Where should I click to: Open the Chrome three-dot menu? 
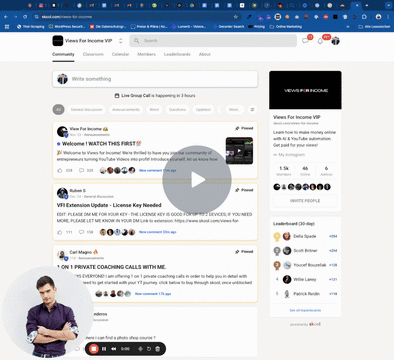[388, 17]
